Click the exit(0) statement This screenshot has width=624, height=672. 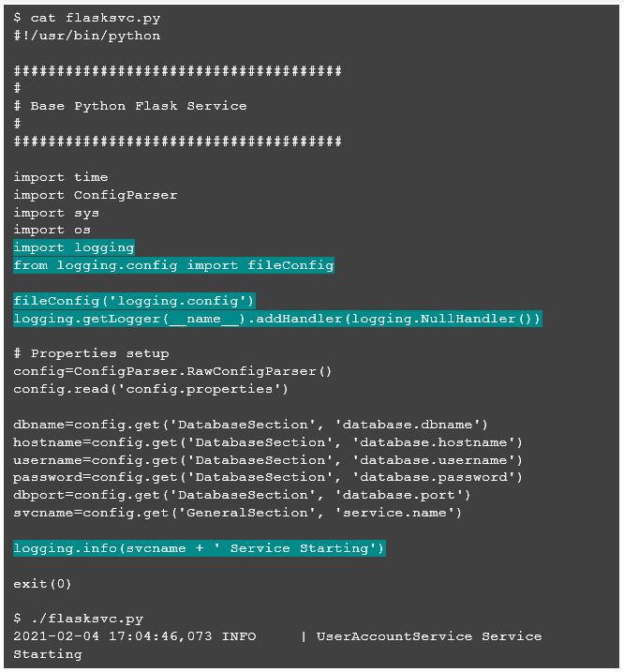click(x=42, y=584)
